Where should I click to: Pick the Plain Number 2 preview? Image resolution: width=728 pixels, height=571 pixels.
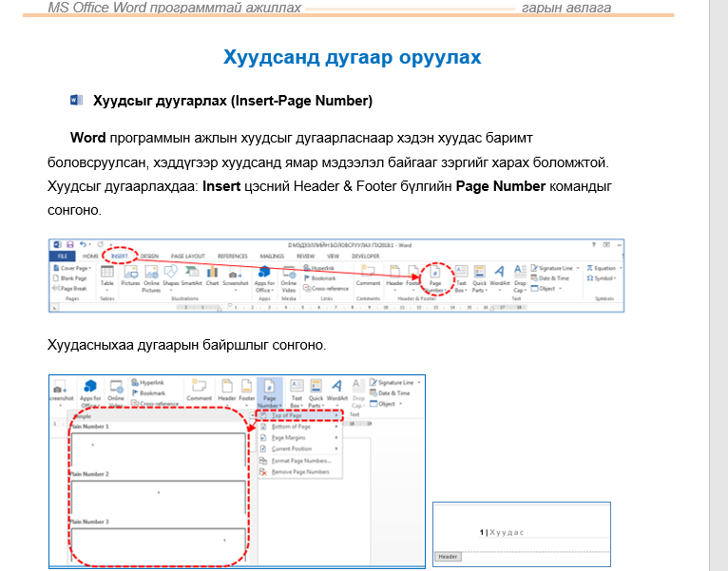[159, 497]
